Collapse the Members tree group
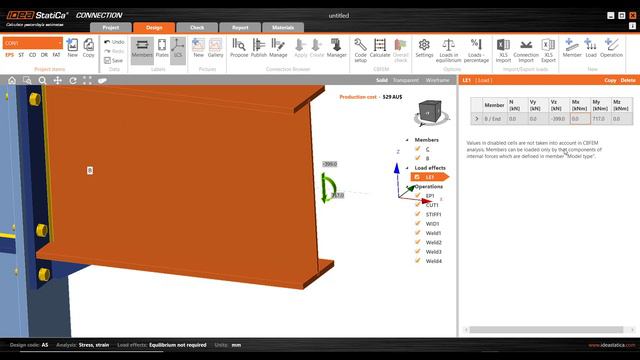The image size is (640, 360). pyautogui.click(x=407, y=140)
